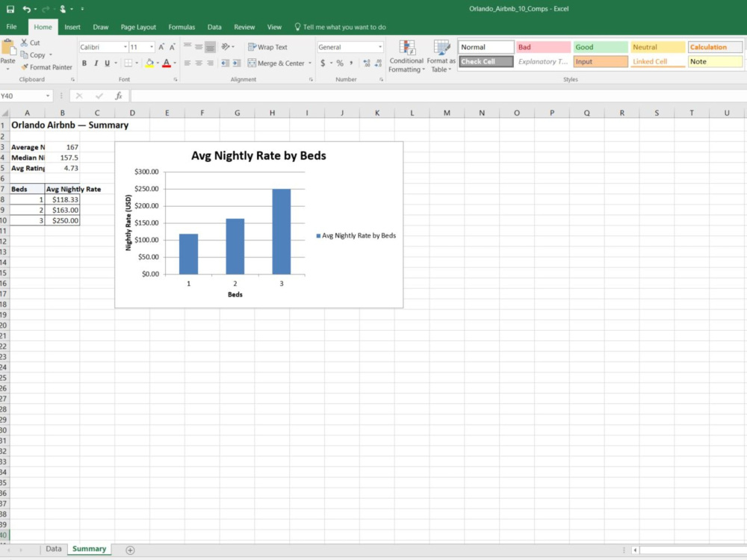The image size is (747, 560).
Task: Decrease font size with the small A icon
Action: pos(173,46)
